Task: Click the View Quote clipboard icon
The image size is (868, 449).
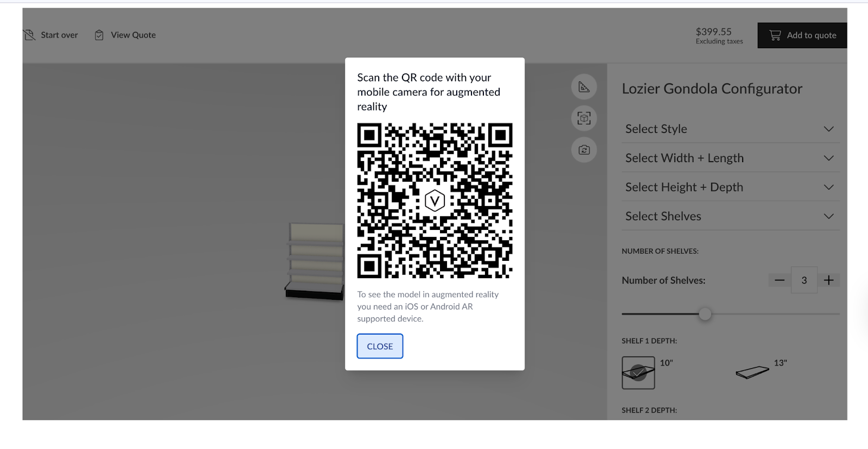Action: point(99,35)
